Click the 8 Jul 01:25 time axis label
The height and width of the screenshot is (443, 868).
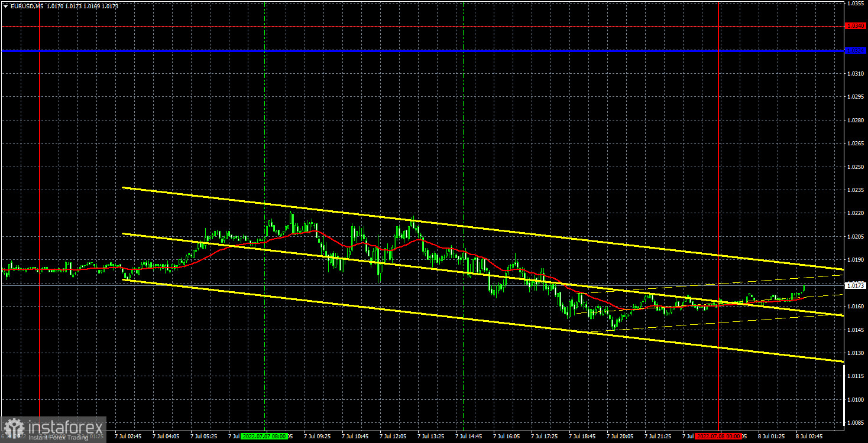[x=771, y=436]
